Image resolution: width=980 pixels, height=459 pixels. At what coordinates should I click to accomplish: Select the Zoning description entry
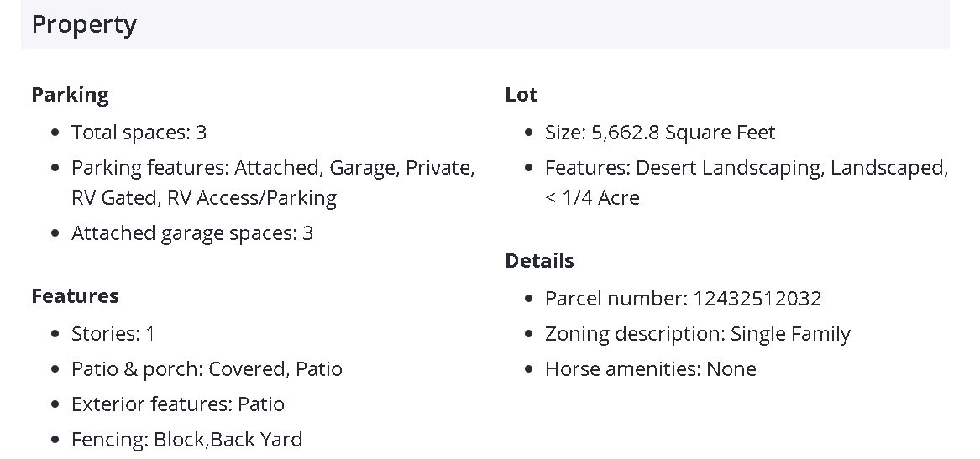[x=697, y=334]
